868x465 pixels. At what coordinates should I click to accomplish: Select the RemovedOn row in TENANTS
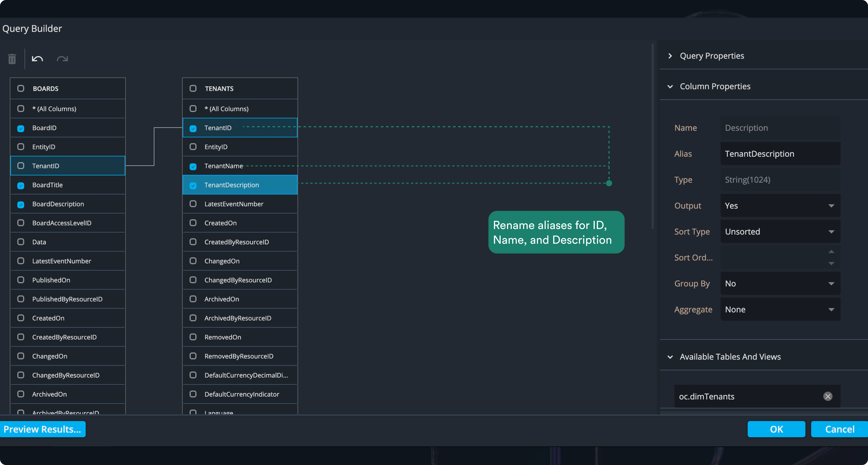240,337
